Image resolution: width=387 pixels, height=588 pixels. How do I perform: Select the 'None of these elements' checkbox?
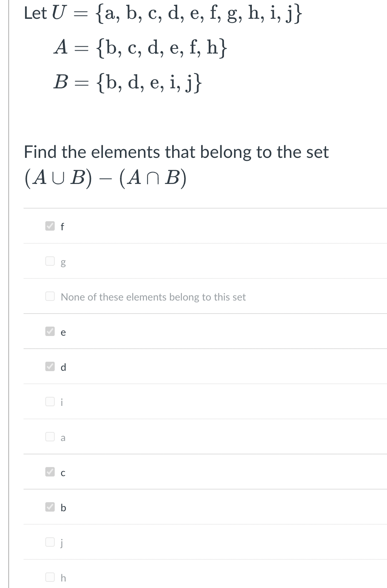50,296
